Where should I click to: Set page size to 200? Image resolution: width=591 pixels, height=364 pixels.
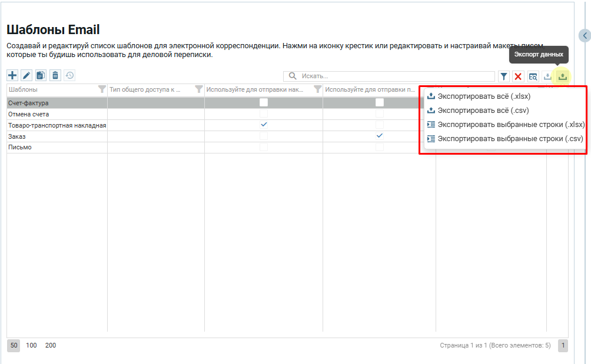[51, 345]
